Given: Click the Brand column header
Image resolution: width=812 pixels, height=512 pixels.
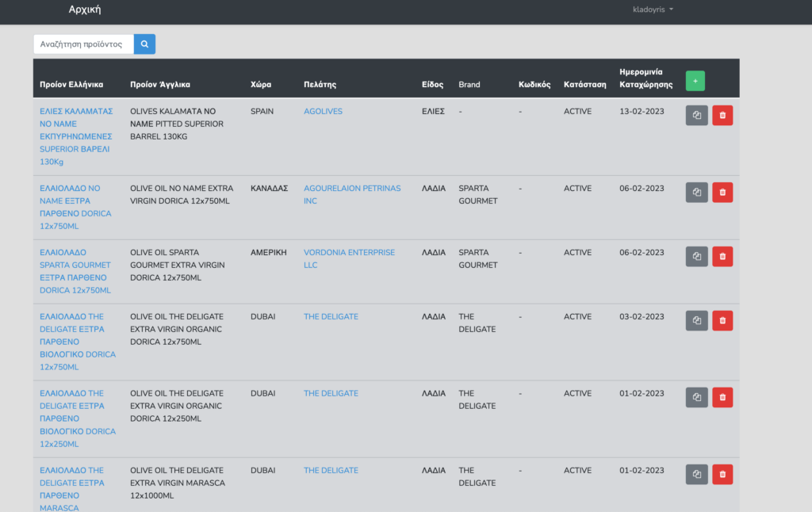Looking at the screenshot, I should 469,84.
